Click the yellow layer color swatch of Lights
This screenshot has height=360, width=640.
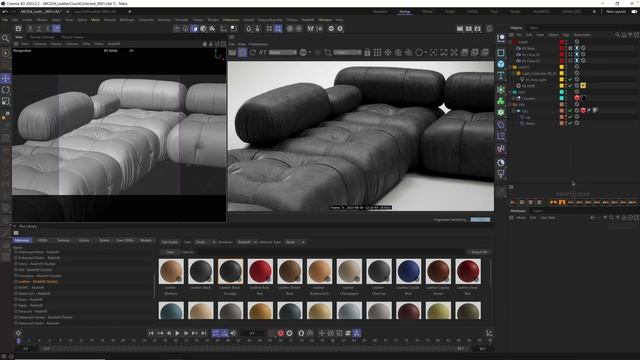(x=562, y=67)
